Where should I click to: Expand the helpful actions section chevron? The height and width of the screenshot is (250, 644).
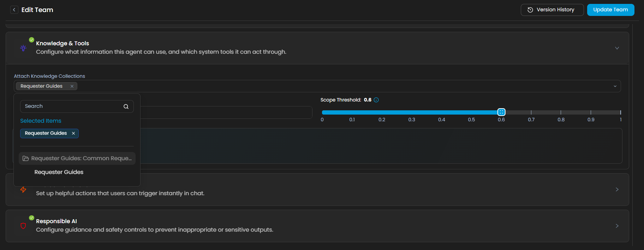coord(617,190)
